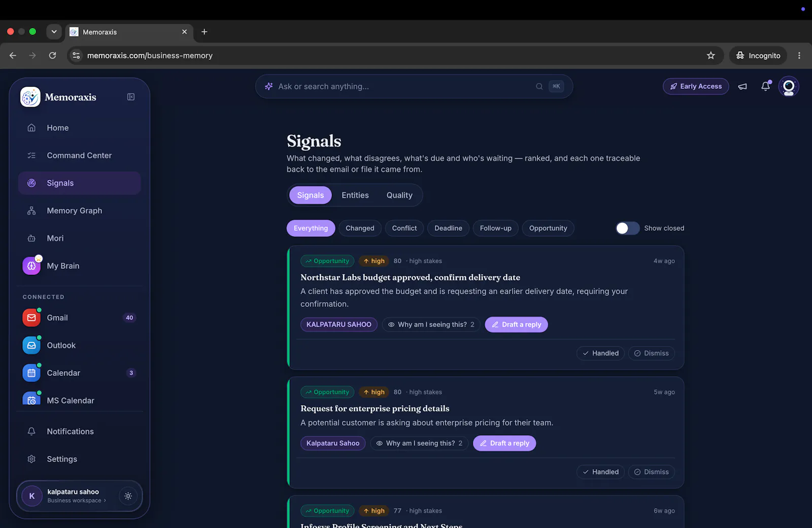Open the Gmail connection
812x528 pixels.
[80, 318]
